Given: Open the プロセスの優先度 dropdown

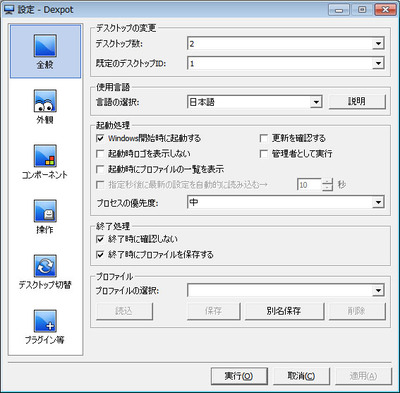Looking at the screenshot, I should coord(378,202).
